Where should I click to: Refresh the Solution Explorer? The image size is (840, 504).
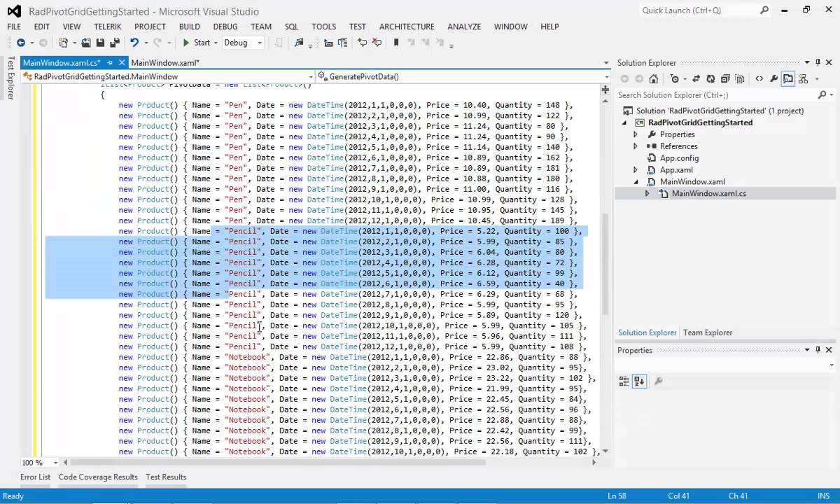point(710,79)
